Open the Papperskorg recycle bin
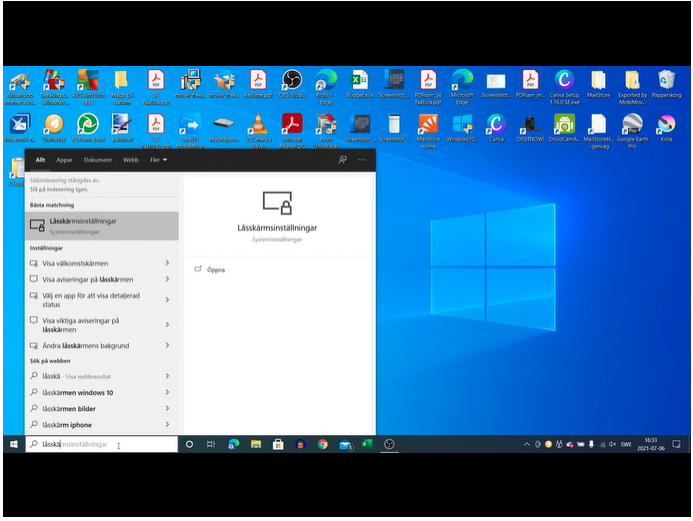 pyautogui.click(x=666, y=82)
